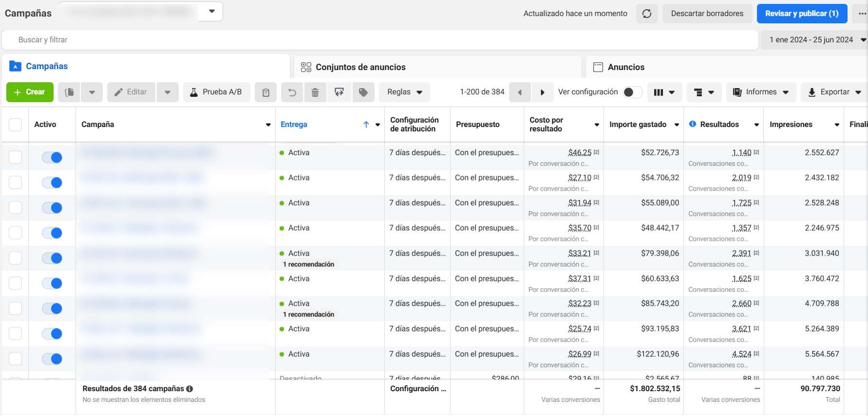This screenshot has height=416, width=868.
Task: Go to next page of campaigns
Action: point(542,92)
